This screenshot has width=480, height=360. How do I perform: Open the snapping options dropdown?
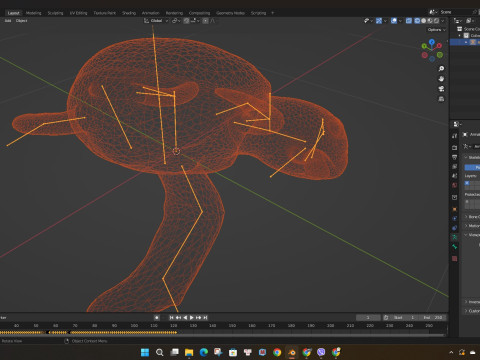pos(195,21)
